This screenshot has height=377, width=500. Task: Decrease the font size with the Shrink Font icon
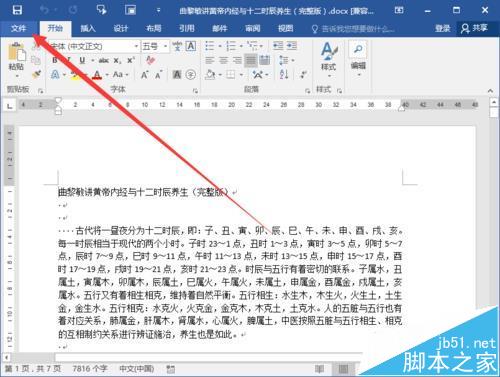[158, 75]
